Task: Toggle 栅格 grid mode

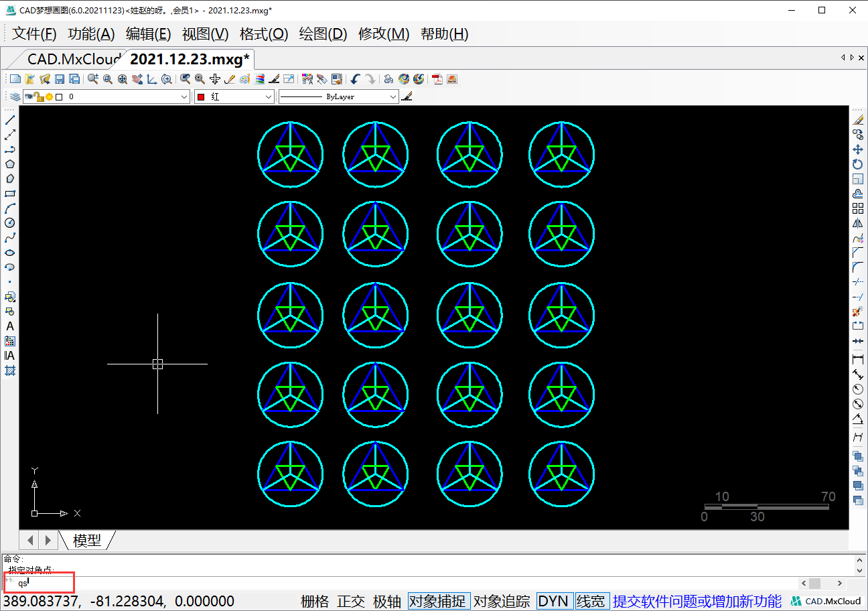Action: (315, 602)
